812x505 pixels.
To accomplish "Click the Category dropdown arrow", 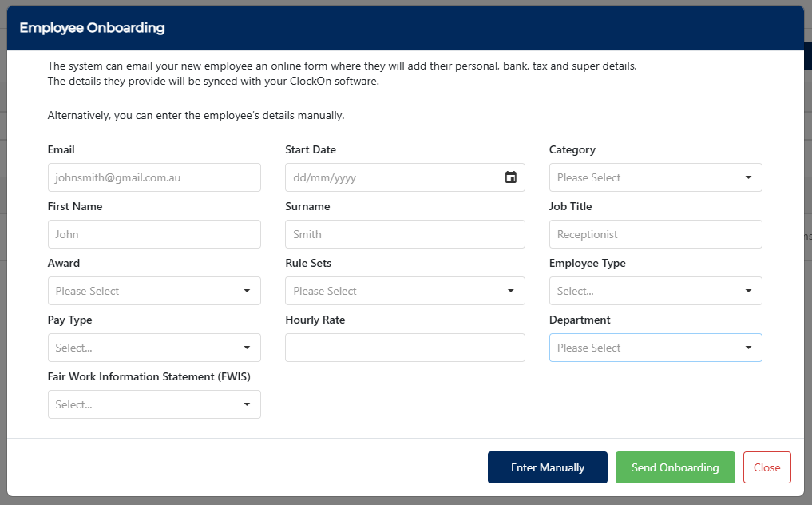I will (x=748, y=177).
